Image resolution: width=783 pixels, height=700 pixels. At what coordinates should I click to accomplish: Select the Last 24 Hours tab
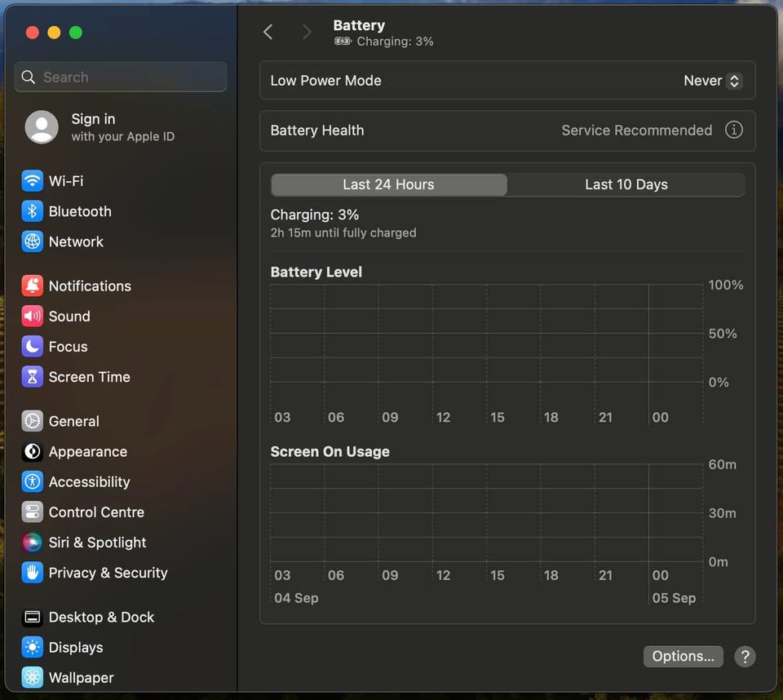pyautogui.click(x=388, y=184)
